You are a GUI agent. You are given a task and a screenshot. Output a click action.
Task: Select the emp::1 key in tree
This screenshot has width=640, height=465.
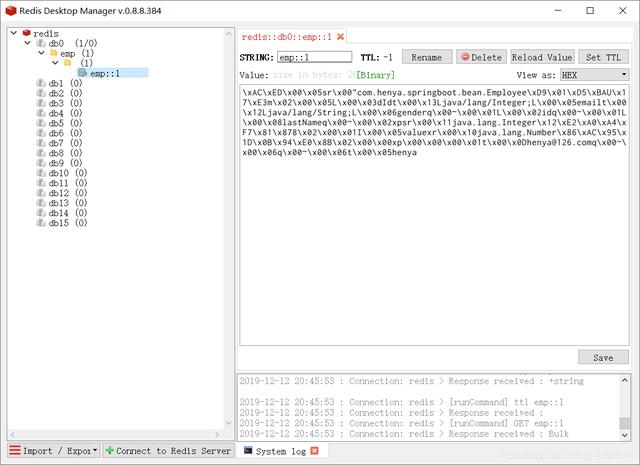click(113, 73)
